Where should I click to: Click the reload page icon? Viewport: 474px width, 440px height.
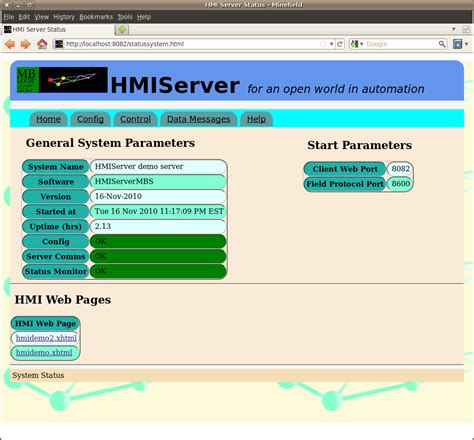340,44
